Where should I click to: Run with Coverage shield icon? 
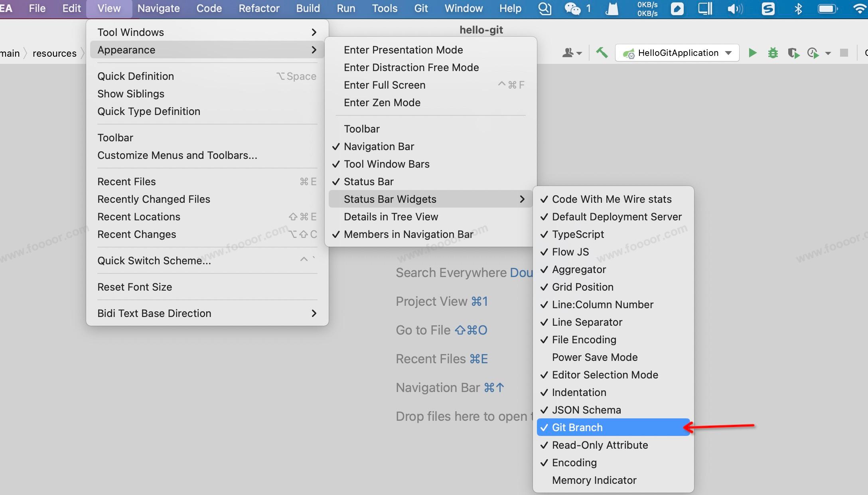pyautogui.click(x=793, y=53)
